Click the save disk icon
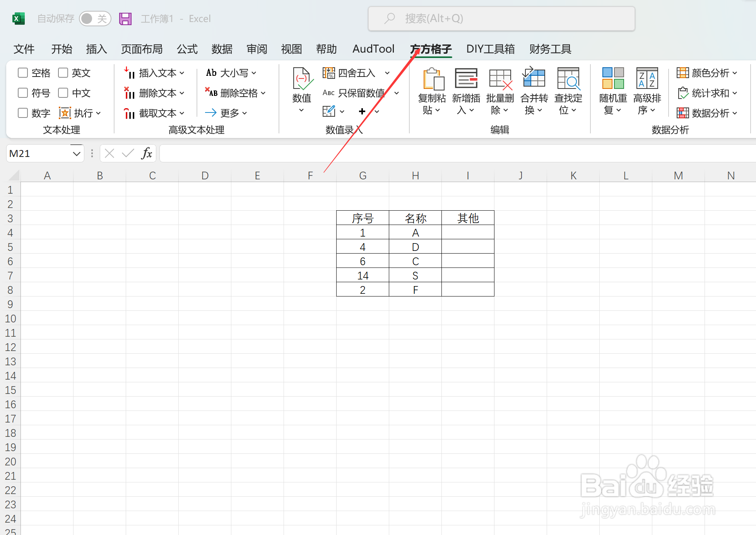 [125, 19]
